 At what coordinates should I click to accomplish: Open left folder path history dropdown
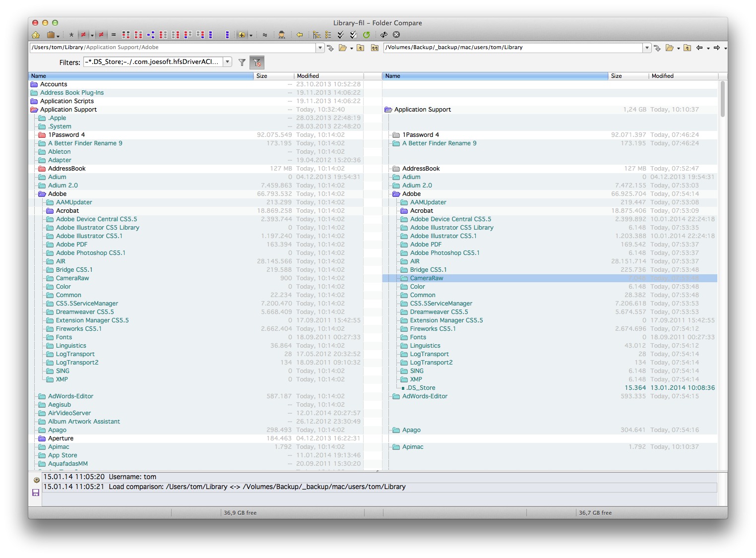coord(320,48)
